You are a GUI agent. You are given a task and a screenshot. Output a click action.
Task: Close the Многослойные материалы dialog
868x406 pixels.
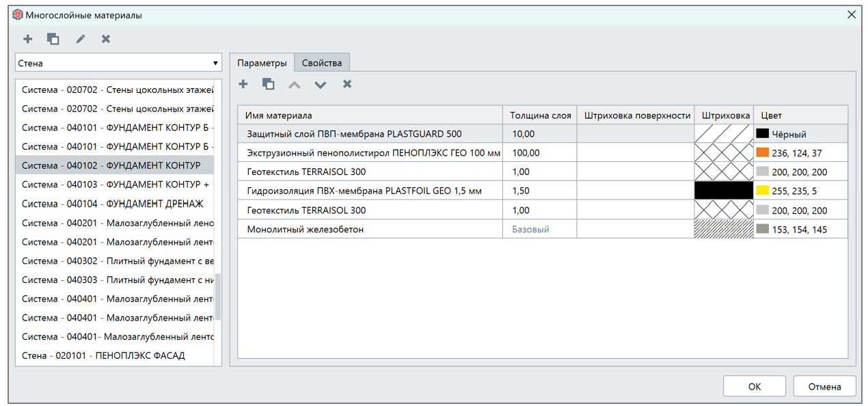[852, 14]
